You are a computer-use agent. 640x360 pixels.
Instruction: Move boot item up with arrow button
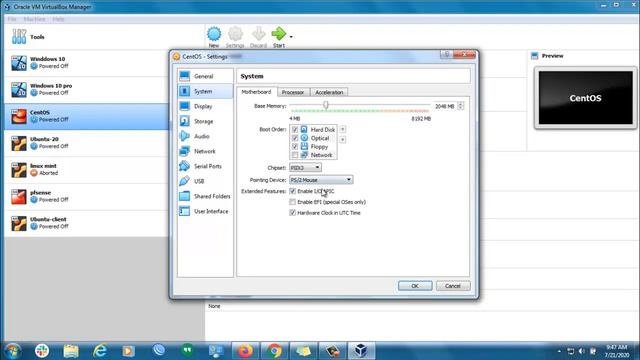[342, 129]
